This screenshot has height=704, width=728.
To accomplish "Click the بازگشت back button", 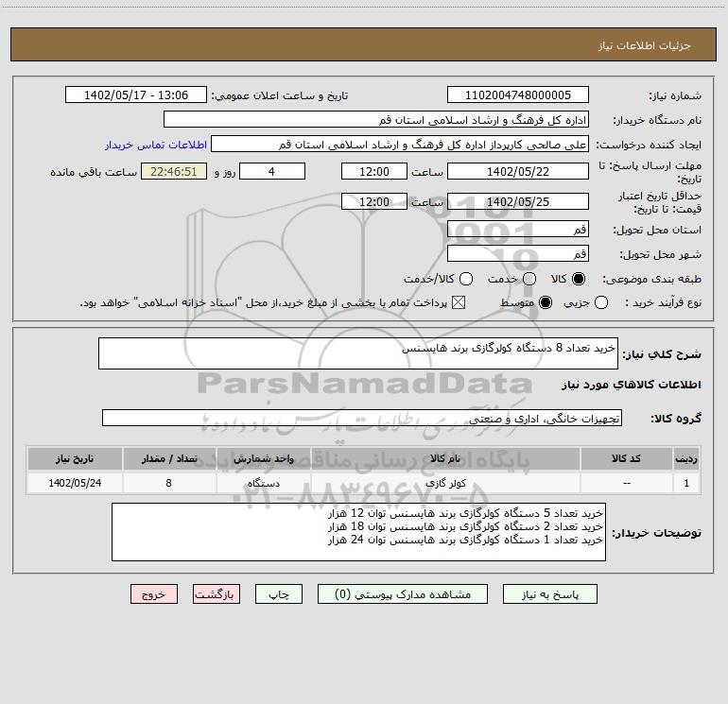I will [x=217, y=594].
